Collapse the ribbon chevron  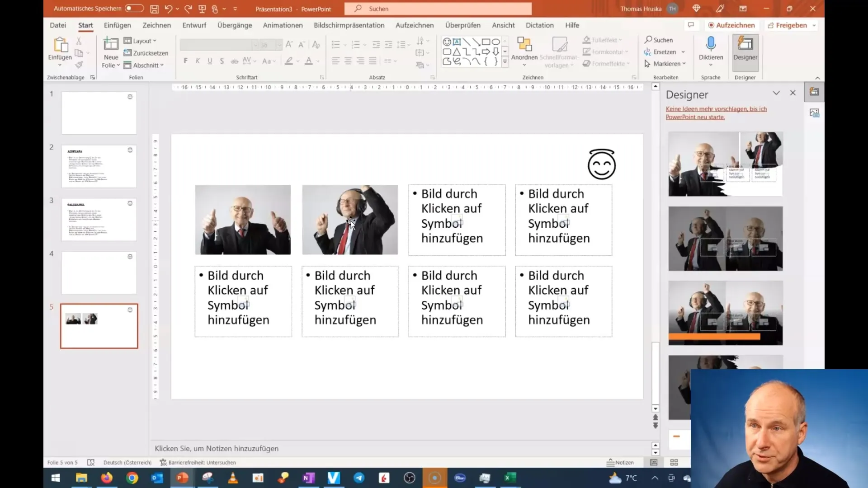817,78
